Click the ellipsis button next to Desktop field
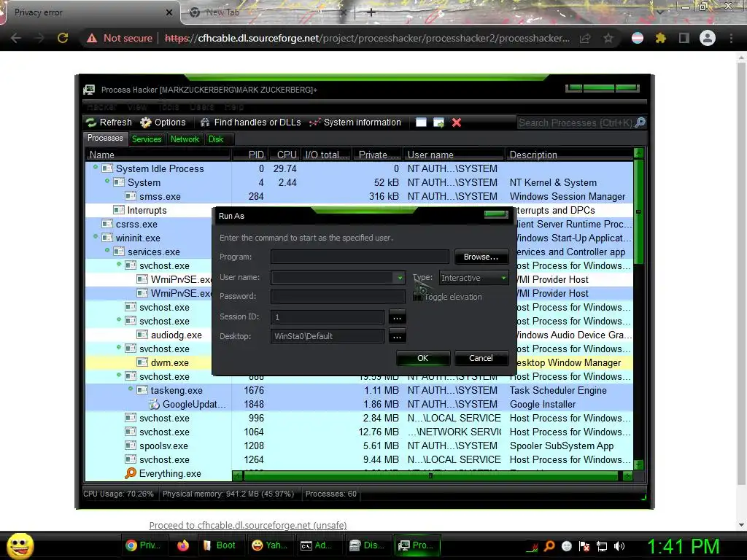Image resolution: width=747 pixels, height=560 pixels. click(x=397, y=336)
